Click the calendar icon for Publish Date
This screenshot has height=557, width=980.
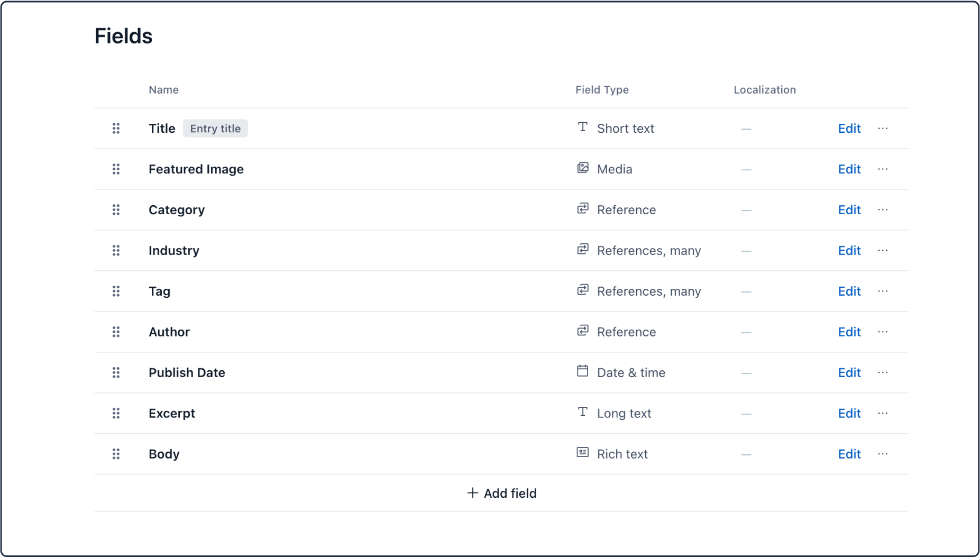pyautogui.click(x=582, y=371)
